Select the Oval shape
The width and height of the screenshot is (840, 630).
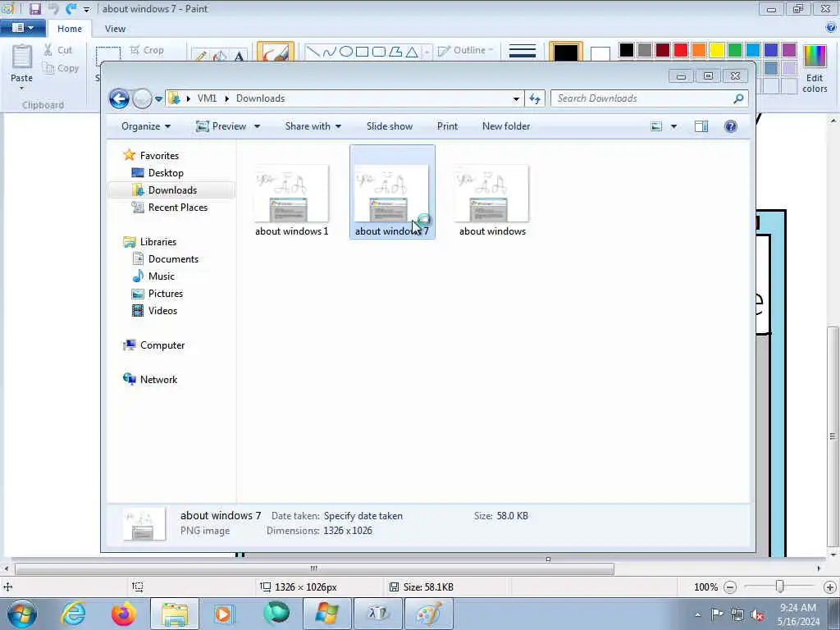346,52
